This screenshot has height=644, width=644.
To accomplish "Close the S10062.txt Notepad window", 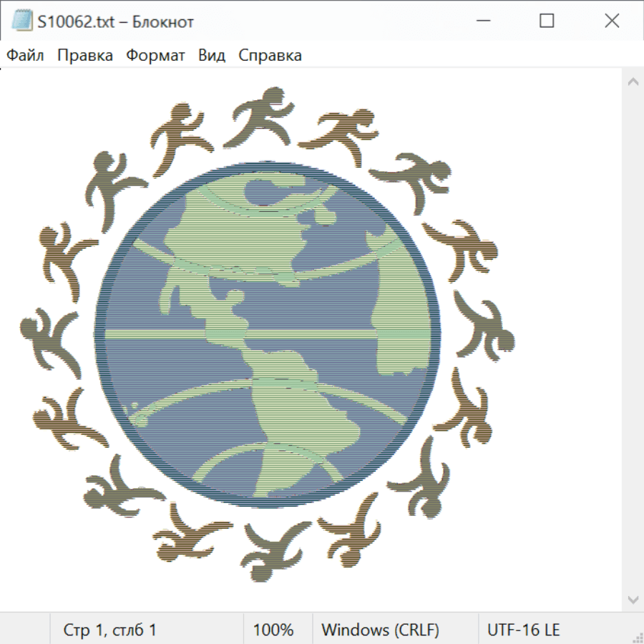I will coord(612,21).
